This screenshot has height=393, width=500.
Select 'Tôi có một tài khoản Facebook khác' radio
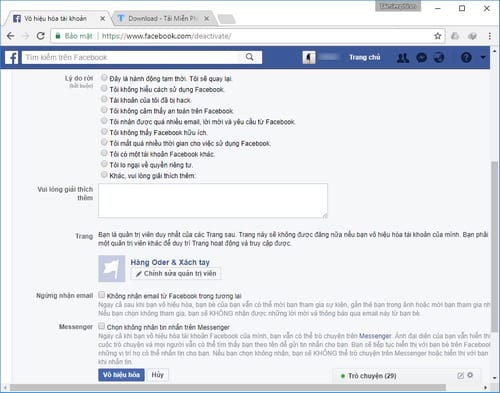pos(104,153)
